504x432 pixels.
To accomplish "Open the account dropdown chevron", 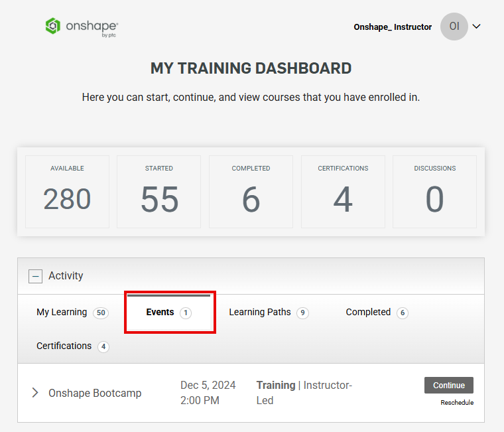I will tap(476, 27).
